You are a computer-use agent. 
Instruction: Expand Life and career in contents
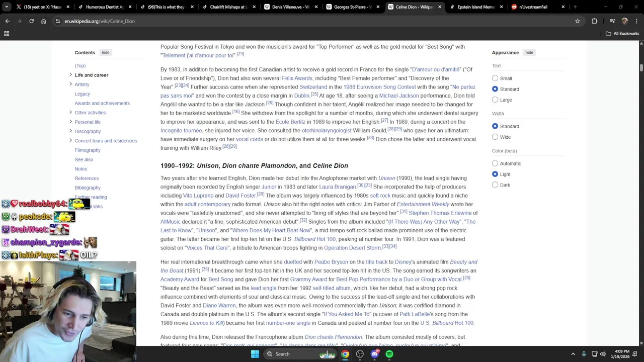click(x=70, y=75)
